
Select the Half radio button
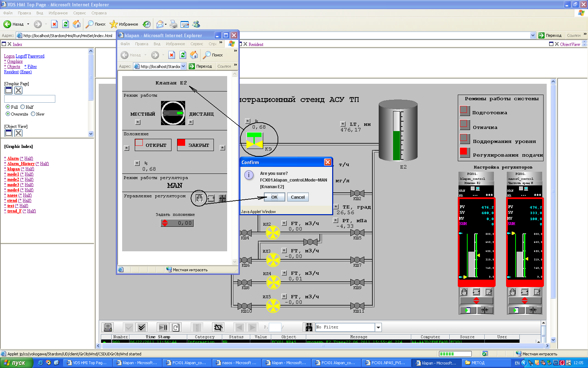click(x=23, y=107)
